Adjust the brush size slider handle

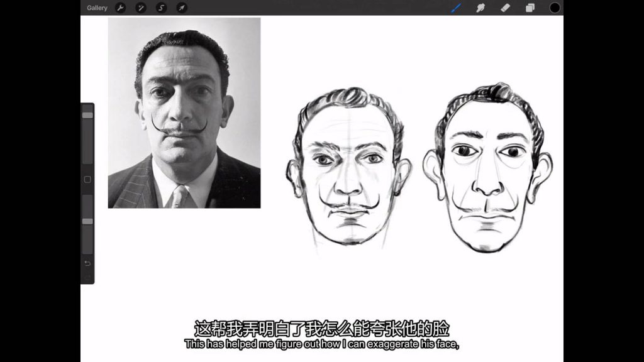[x=87, y=116]
